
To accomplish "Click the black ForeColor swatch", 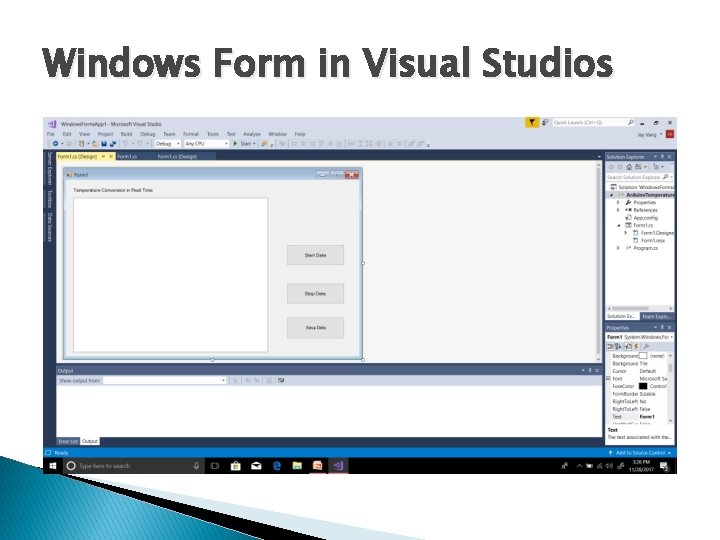I will coord(643,386).
